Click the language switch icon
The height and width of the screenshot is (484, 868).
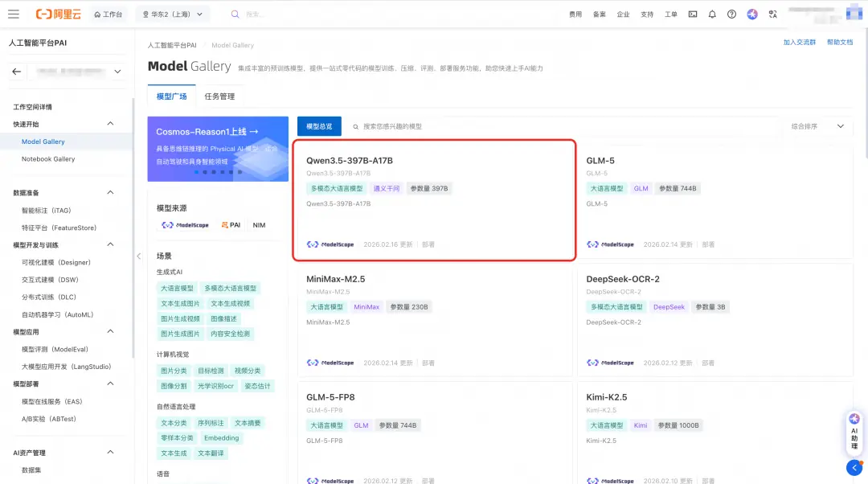pyautogui.click(x=773, y=14)
